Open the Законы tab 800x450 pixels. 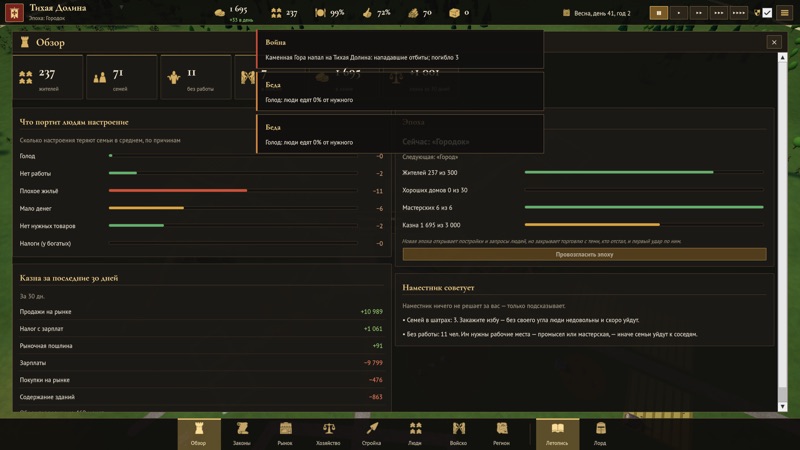[x=242, y=434]
